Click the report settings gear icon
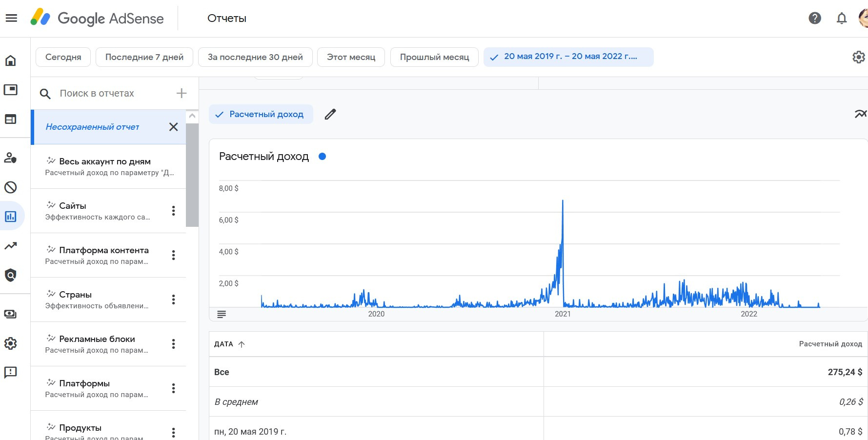 pyautogui.click(x=858, y=57)
